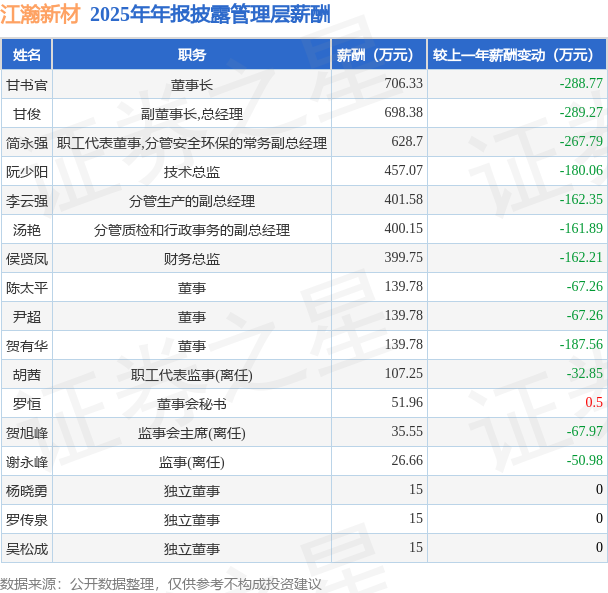Click the 监事会主席(离任) cell
This screenshot has width=608, height=593.
(192, 433)
